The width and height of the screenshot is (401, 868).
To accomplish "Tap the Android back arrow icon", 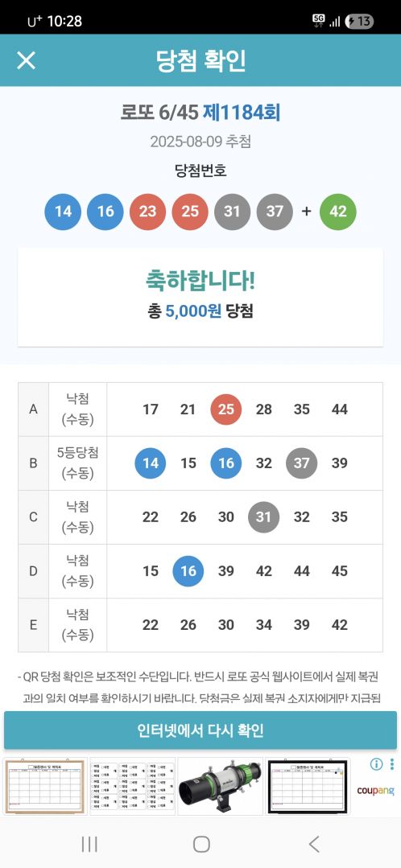I will coord(313,844).
